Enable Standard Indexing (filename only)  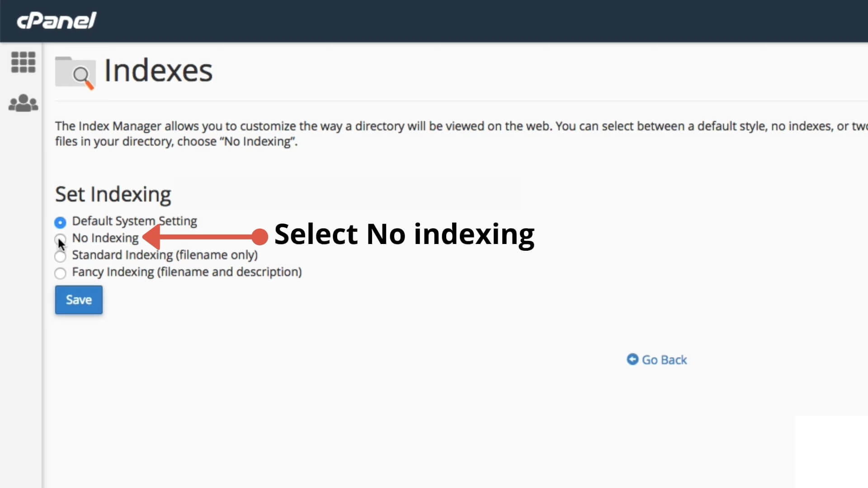click(x=60, y=256)
